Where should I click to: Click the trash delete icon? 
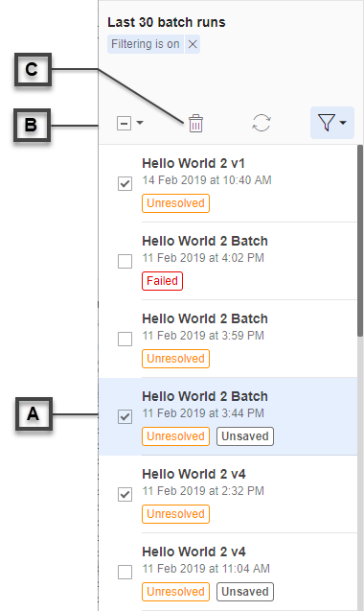click(x=195, y=124)
